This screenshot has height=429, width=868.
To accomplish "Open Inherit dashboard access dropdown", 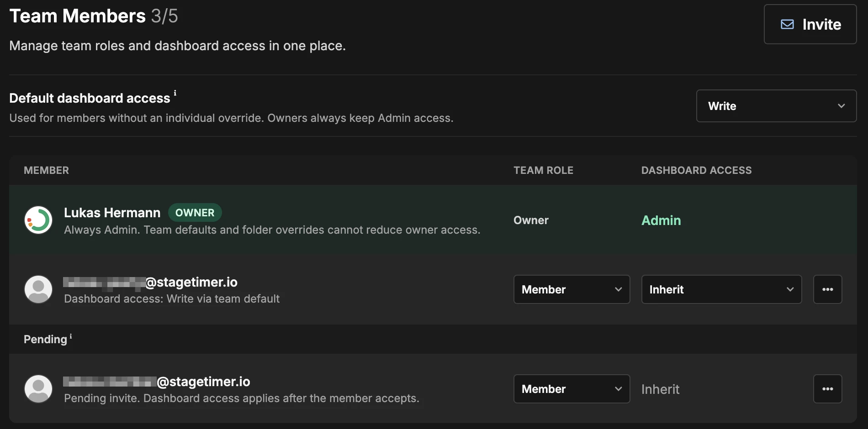I will coord(721,289).
